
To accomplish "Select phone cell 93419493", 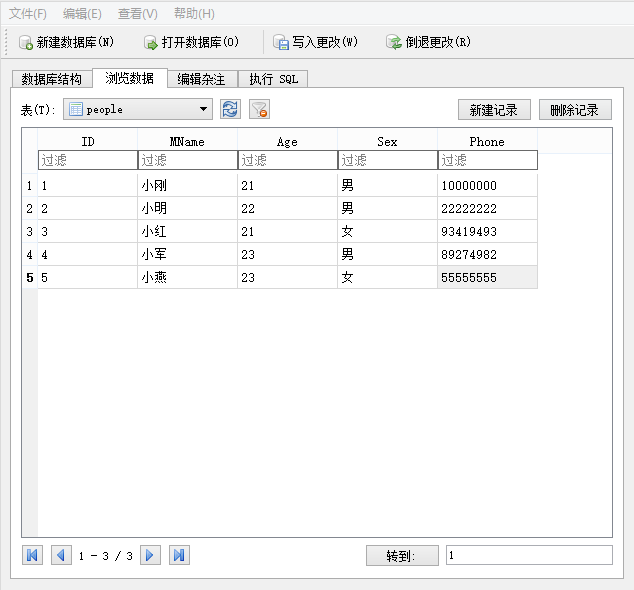I will pos(488,232).
